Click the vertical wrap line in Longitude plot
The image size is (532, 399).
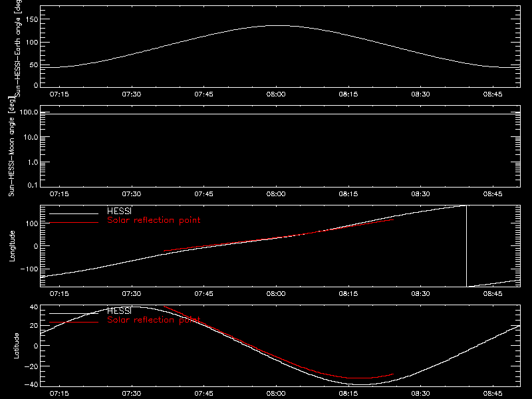(x=467, y=246)
